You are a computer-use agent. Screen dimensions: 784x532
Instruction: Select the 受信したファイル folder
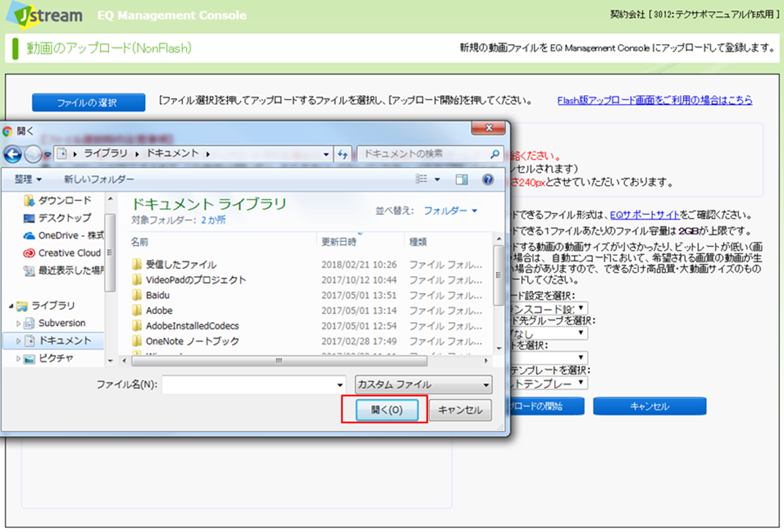[180, 264]
